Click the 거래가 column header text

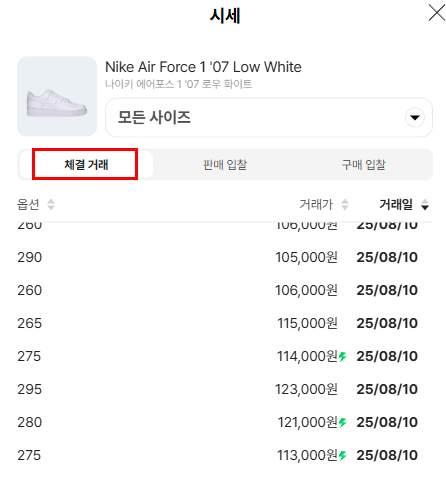click(316, 204)
